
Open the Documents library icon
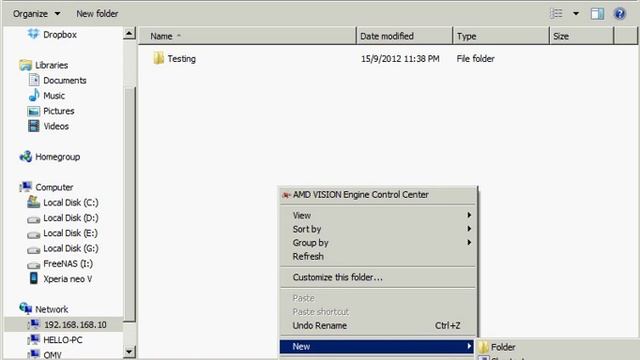click(x=34, y=80)
